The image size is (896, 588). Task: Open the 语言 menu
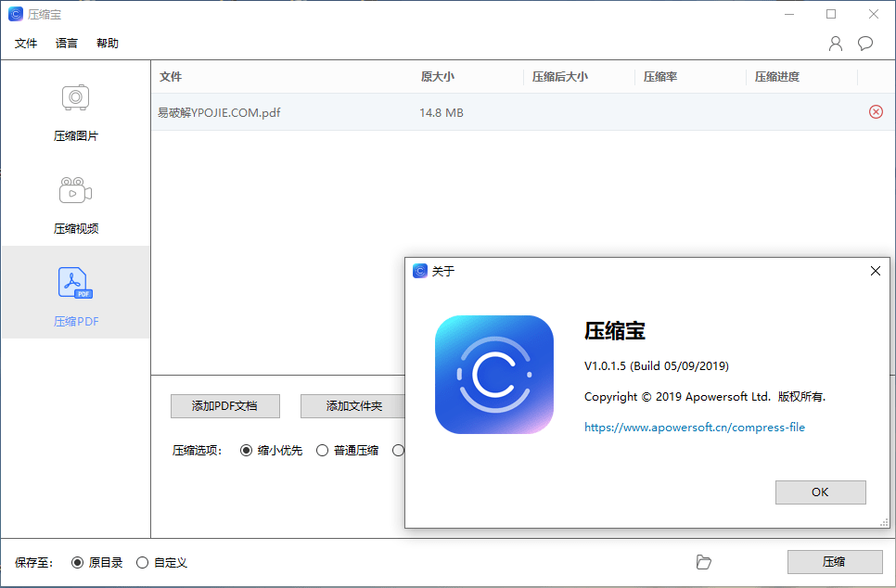coord(66,44)
